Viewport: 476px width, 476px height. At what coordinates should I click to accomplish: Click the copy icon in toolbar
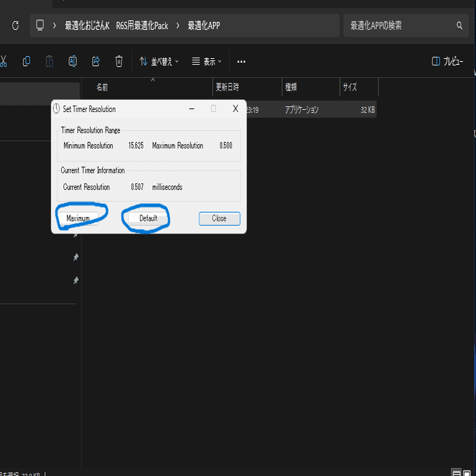(x=26, y=61)
